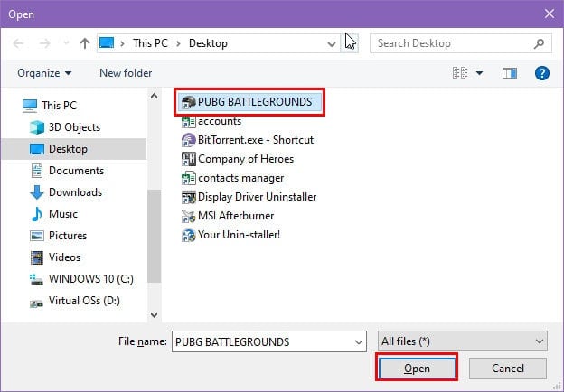Go back using the back arrow
Screen dimensions: 564x392
[18, 43]
